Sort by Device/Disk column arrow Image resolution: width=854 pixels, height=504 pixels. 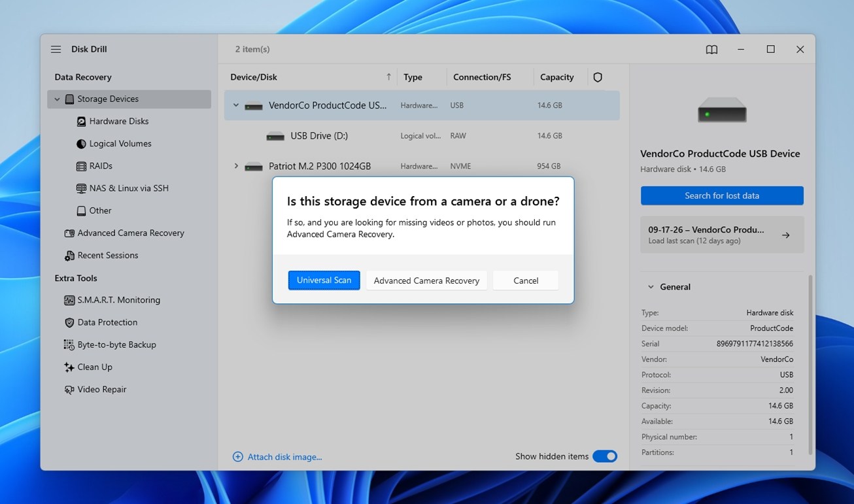[388, 77]
